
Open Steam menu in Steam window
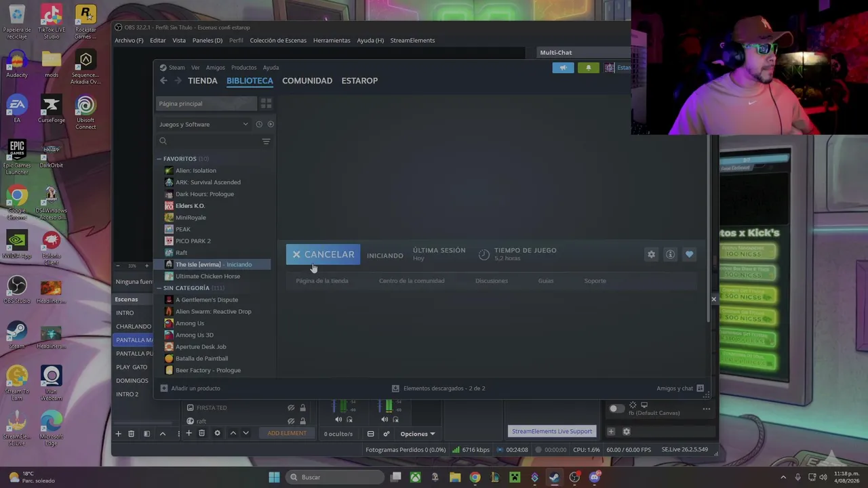click(177, 68)
